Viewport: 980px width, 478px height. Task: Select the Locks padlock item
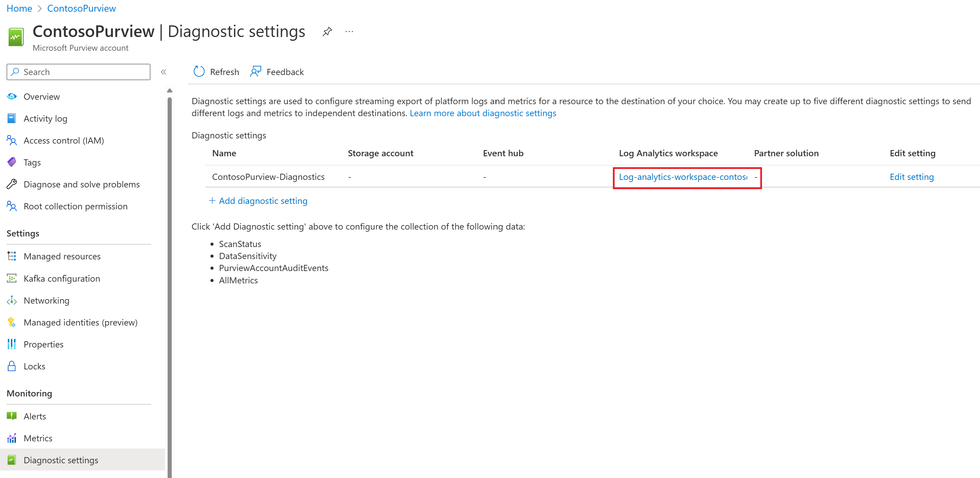pos(34,366)
